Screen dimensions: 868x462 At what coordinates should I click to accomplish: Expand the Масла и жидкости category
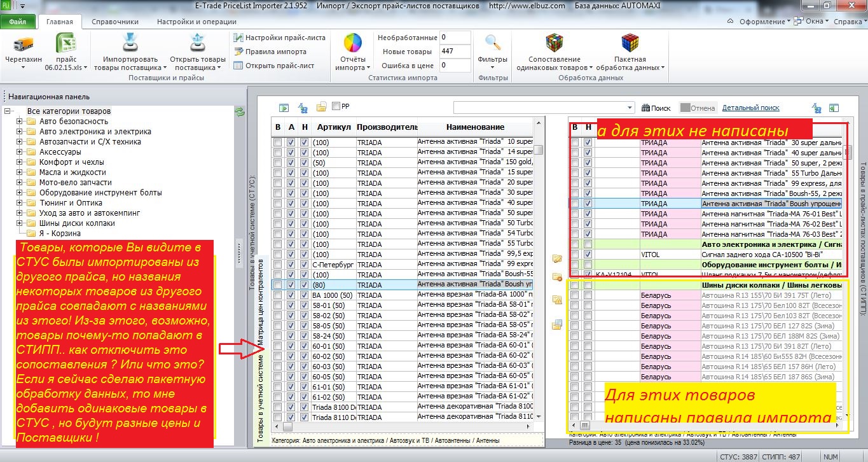[20, 172]
